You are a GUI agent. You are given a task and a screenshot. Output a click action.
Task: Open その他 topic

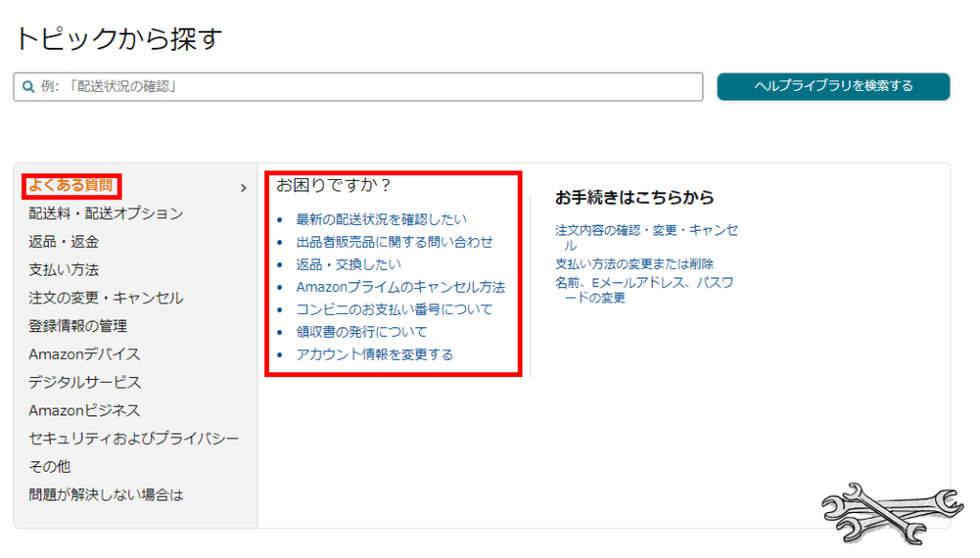50,467
